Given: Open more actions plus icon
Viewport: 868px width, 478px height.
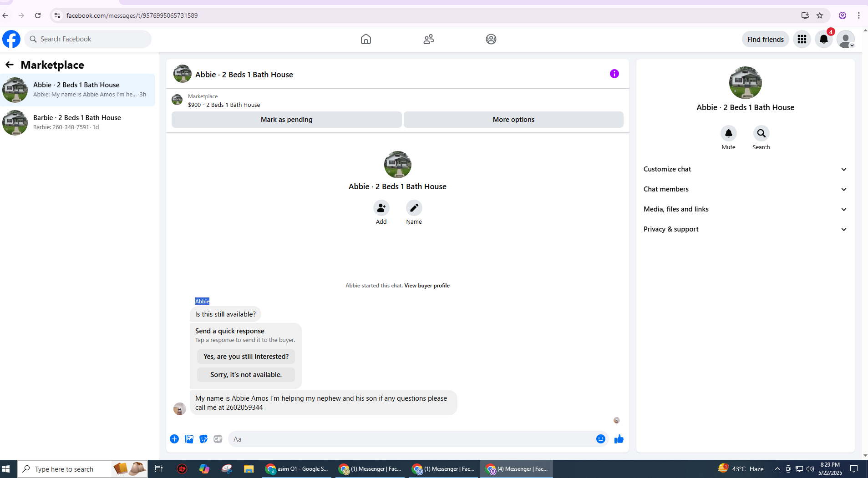Looking at the screenshot, I should 174,439.
